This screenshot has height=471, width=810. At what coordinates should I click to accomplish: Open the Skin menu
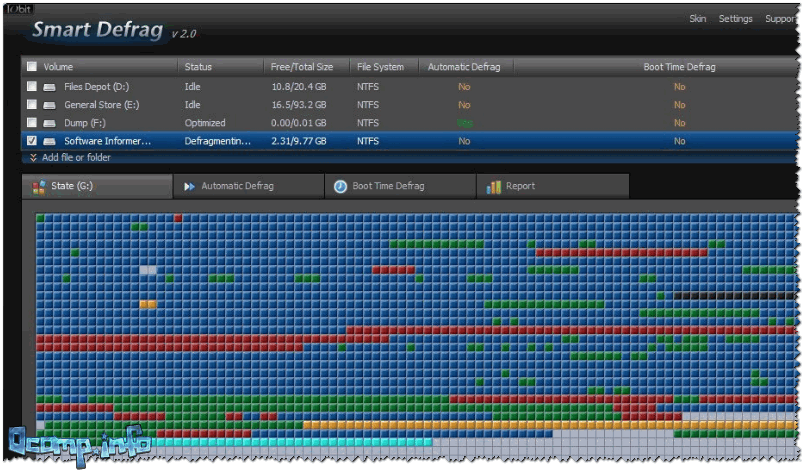(697, 19)
